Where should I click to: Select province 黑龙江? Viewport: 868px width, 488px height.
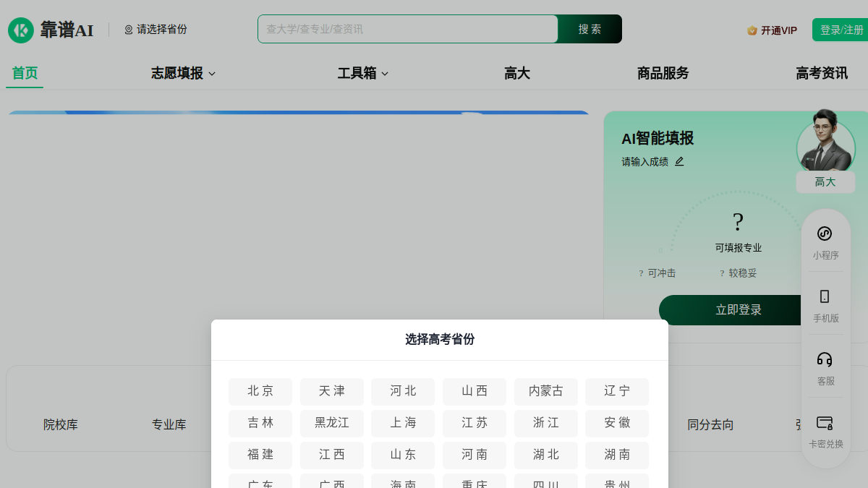[x=332, y=423]
